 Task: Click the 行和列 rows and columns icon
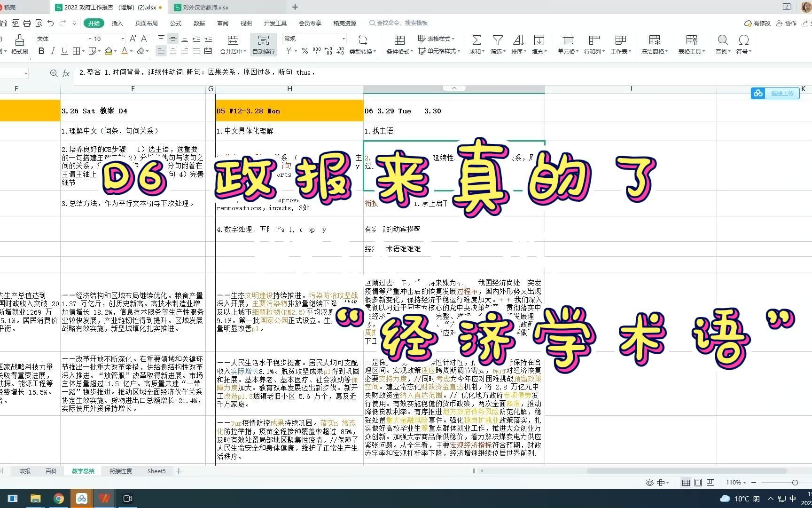pos(594,40)
